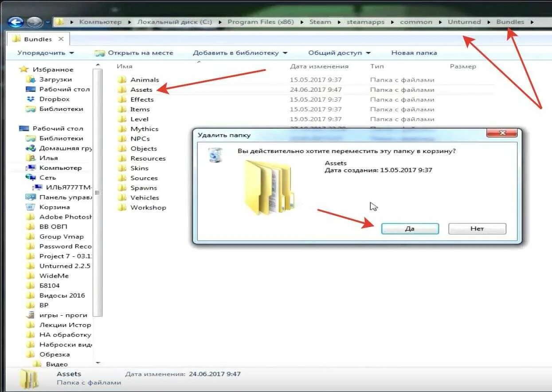Expand the arrow after Steam in address bar
Screen dimensions: 552x392
(339, 22)
